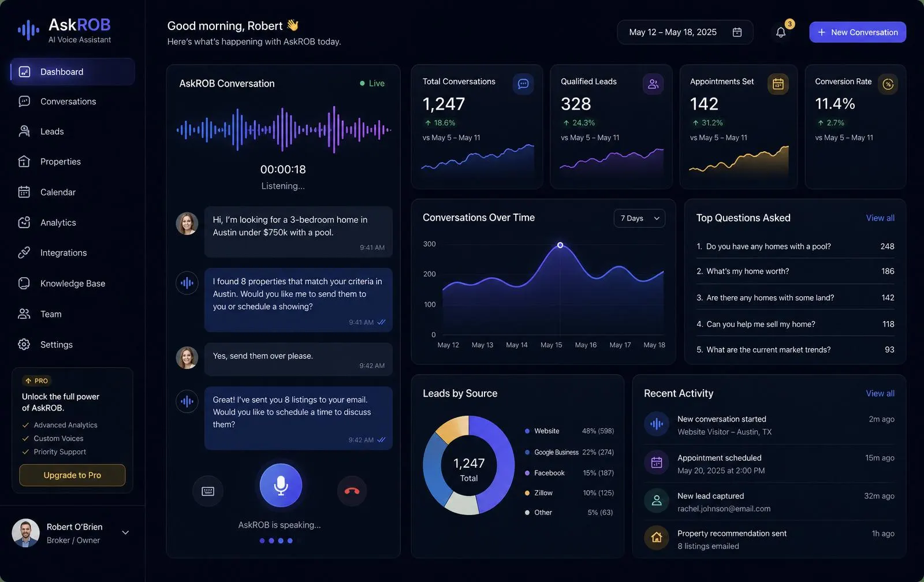Click the Conversations sidebar icon
The image size is (924, 582).
tap(24, 101)
